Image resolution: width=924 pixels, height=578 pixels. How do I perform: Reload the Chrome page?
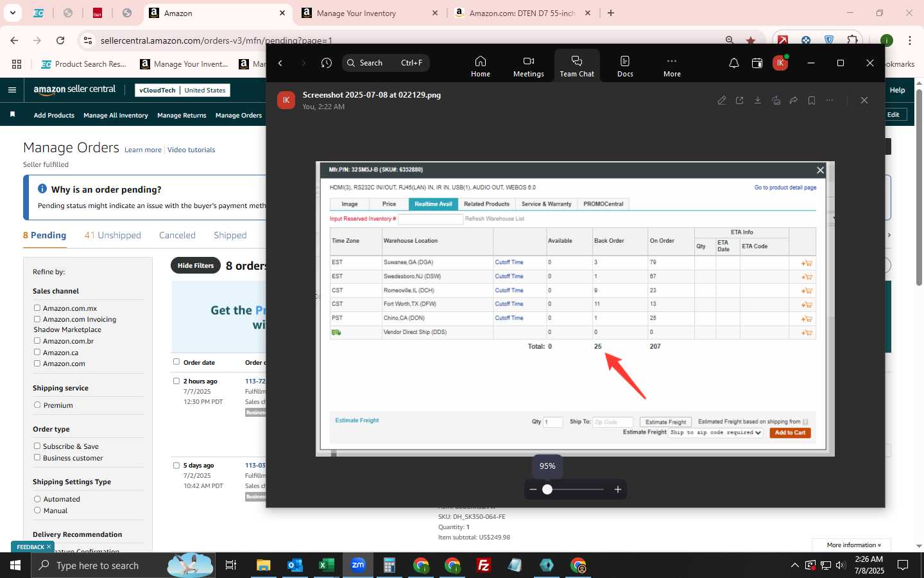point(60,40)
